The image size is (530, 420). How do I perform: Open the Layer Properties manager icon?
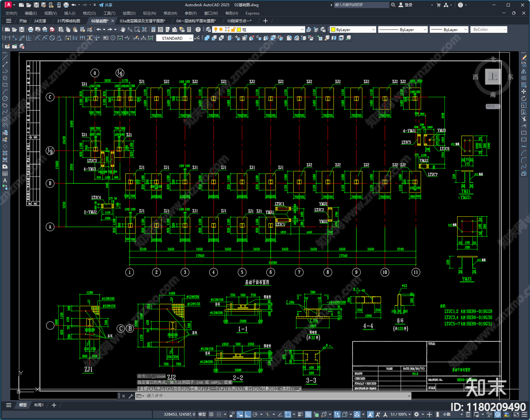click(x=208, y=29)
